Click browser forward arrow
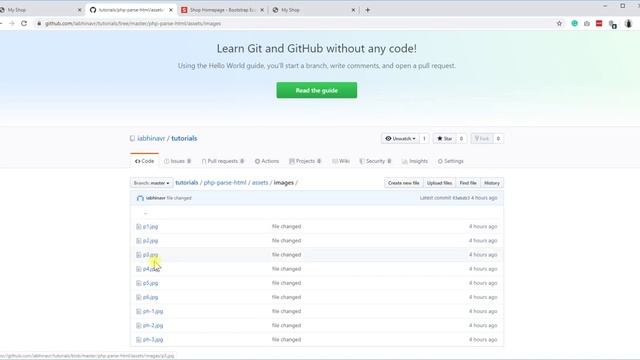640x360 pixels. tap(11, 23)
